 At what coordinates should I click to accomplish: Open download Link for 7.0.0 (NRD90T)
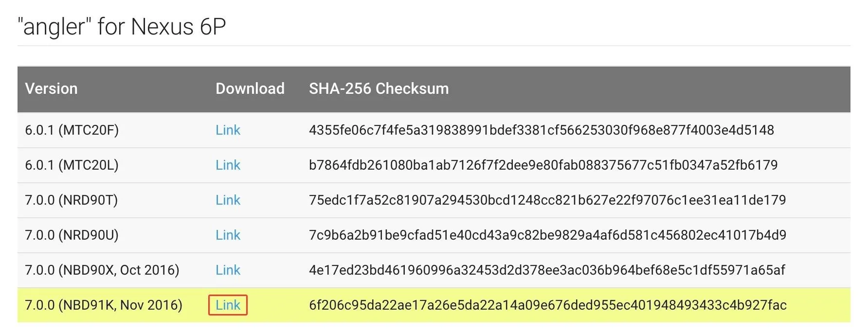(228, 200)
